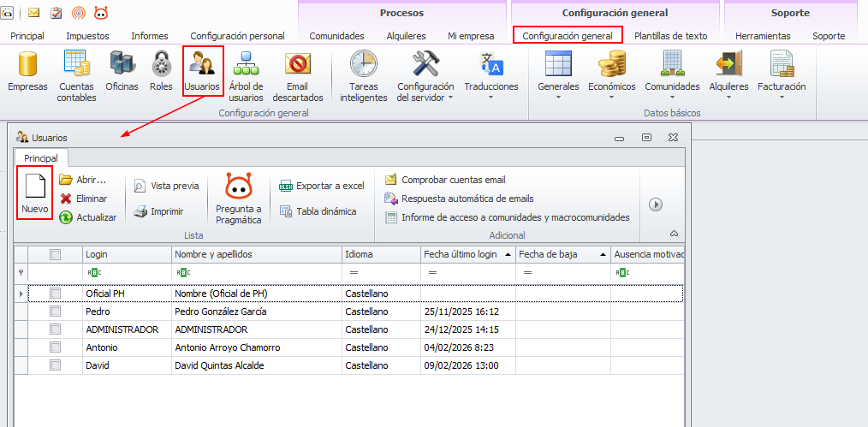Toggle the select-all checkbox in header
Viewport: 868px width, 427px height.
point(56,254)
